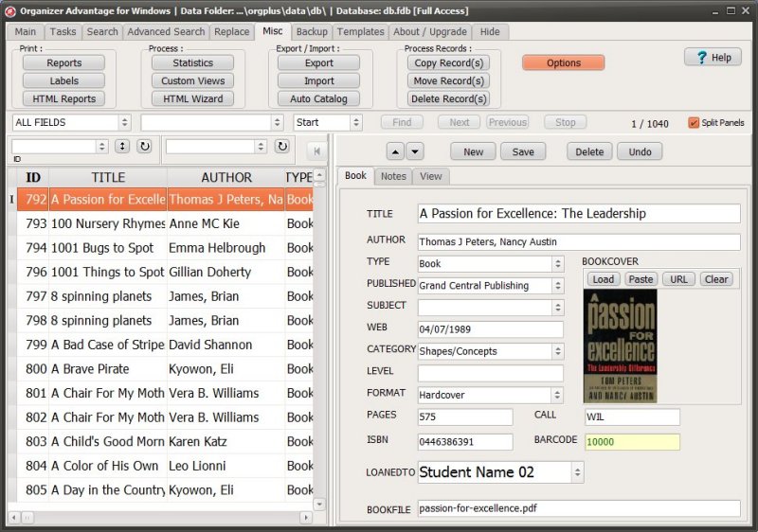The height and width of the screenshot is (532, 758).
Task: Open the Templates tab
Action: coord(361,32)
